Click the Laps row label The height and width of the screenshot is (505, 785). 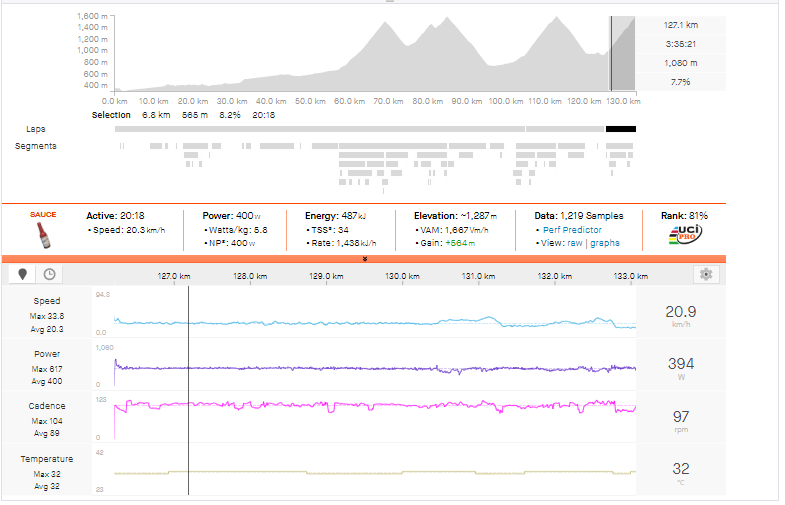37,129
